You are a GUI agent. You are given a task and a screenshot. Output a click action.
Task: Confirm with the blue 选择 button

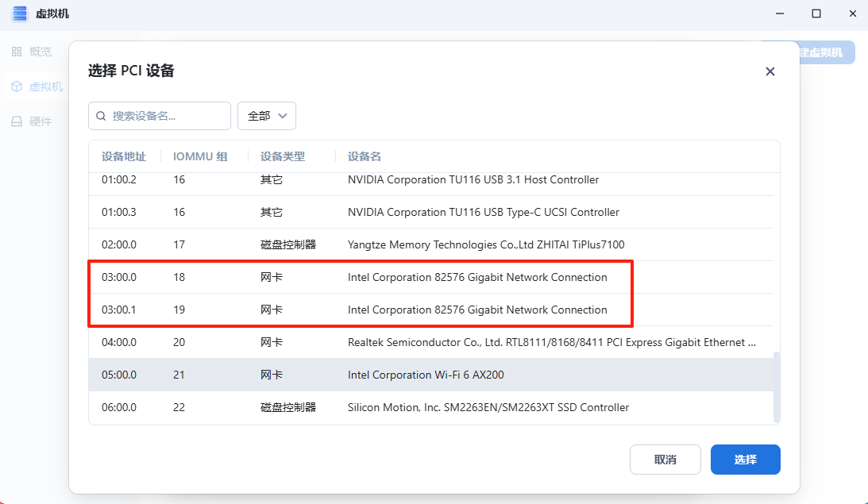pyautogui.click(x=746, y=460)
